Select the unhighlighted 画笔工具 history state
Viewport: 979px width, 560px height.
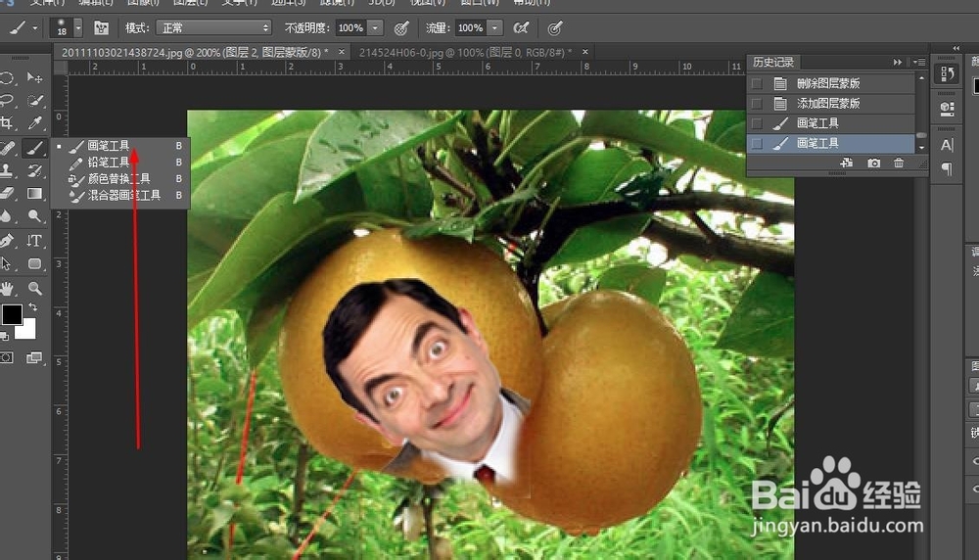coord(831,123)
